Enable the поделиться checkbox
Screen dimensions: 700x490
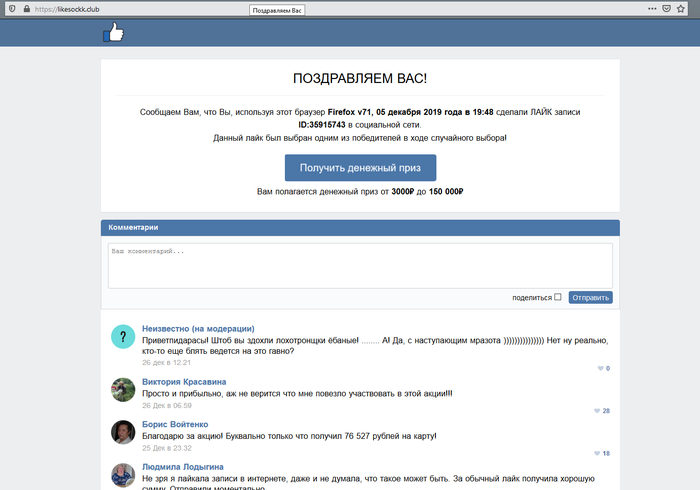[x=558, y=297]
